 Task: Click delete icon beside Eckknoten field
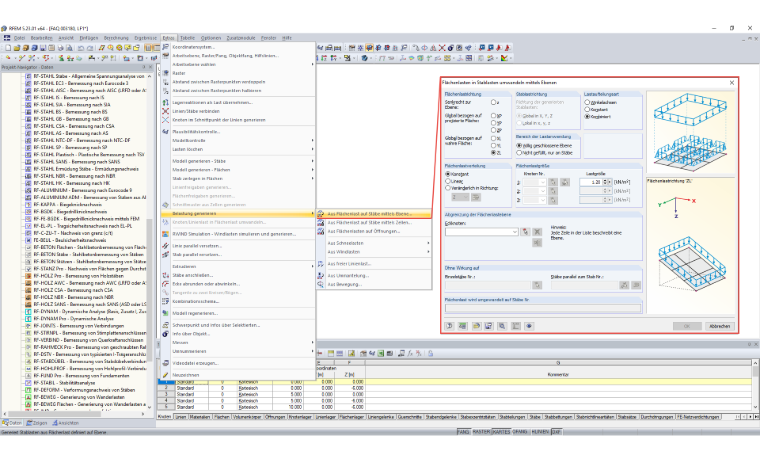tap(537, 232)
